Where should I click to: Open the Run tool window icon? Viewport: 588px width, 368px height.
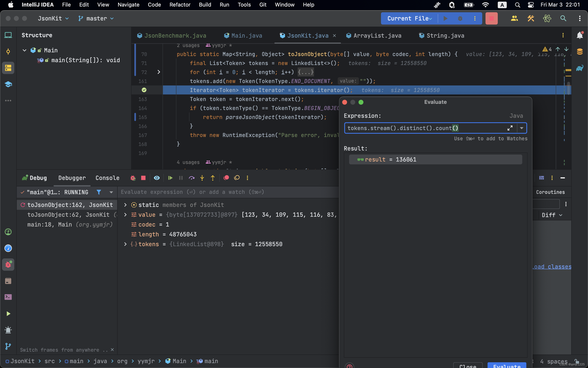point(8,313)
